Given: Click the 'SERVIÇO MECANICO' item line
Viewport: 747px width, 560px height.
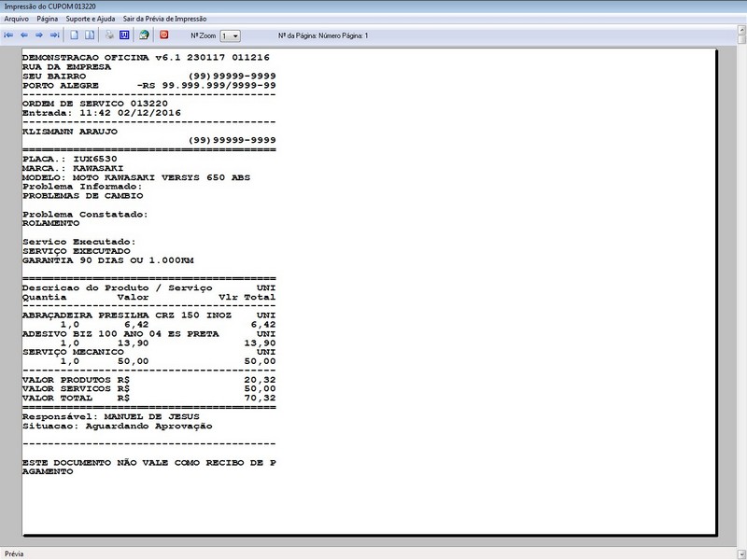Looking at the screenshot, I should point(73,352).
